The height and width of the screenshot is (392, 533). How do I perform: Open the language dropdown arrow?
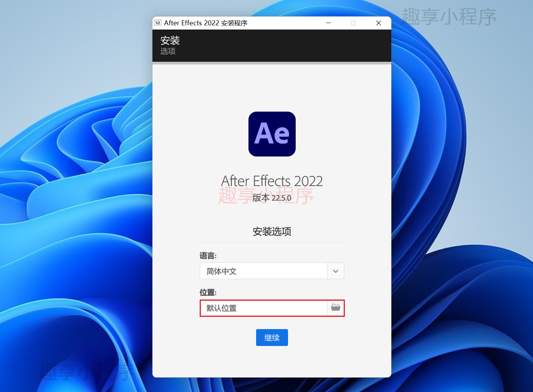(336, 271)
